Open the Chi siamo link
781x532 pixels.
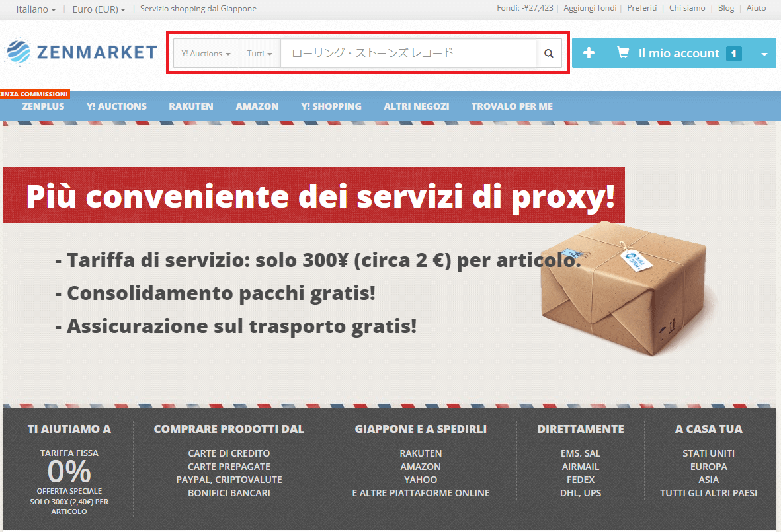point(687,8)
